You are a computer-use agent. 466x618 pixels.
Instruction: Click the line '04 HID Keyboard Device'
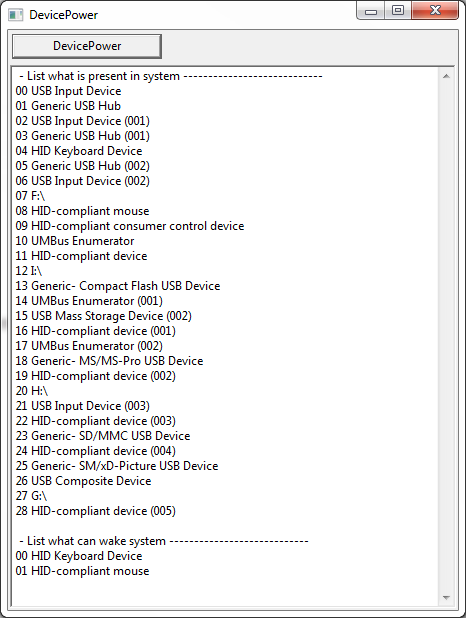point(79,151)
